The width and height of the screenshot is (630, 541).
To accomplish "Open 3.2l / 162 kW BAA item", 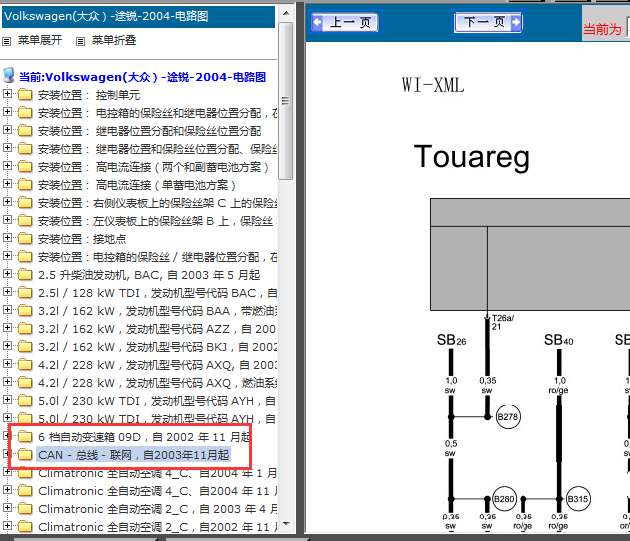I will pyautogui.click(x=158, y=311).
